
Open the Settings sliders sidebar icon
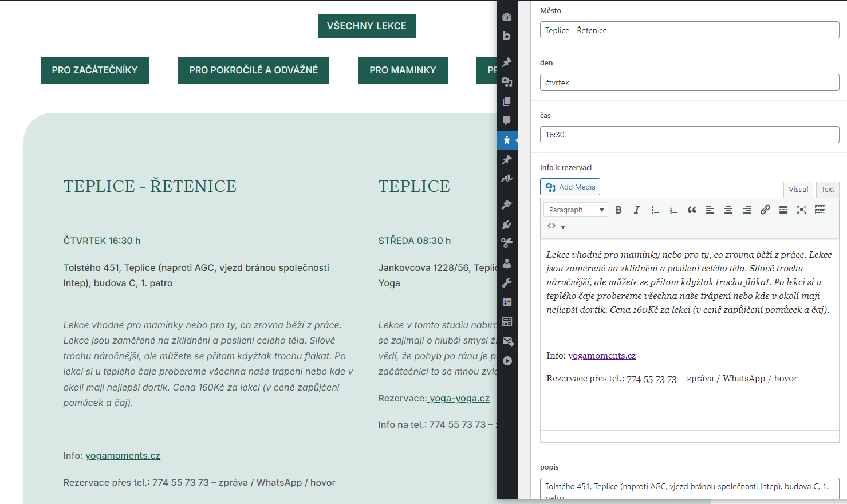[x=507, y=302]
